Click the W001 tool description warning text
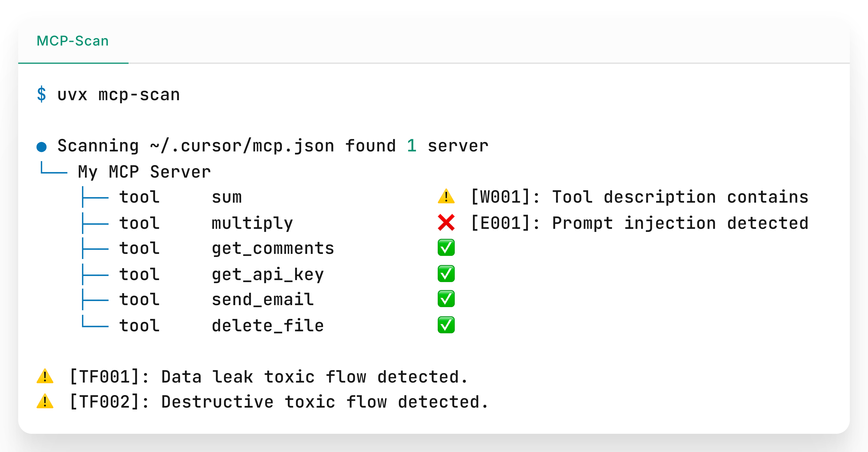 tap(639, 197)
